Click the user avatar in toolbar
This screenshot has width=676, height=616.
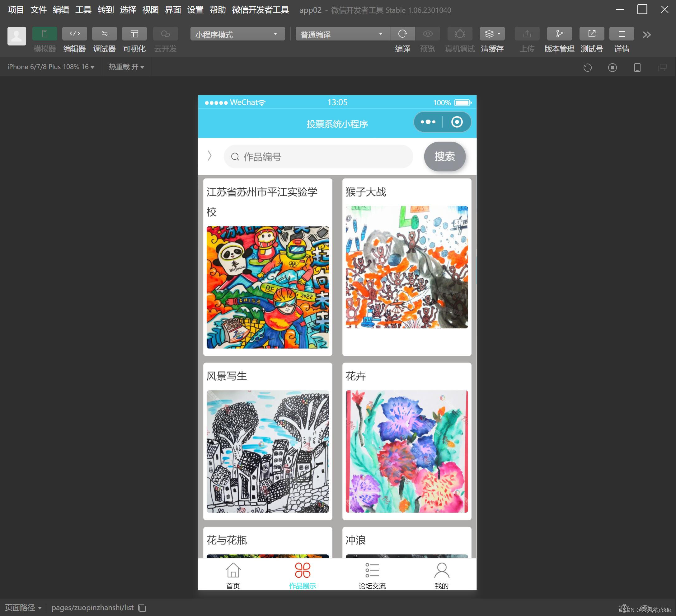tap(16, 36)
